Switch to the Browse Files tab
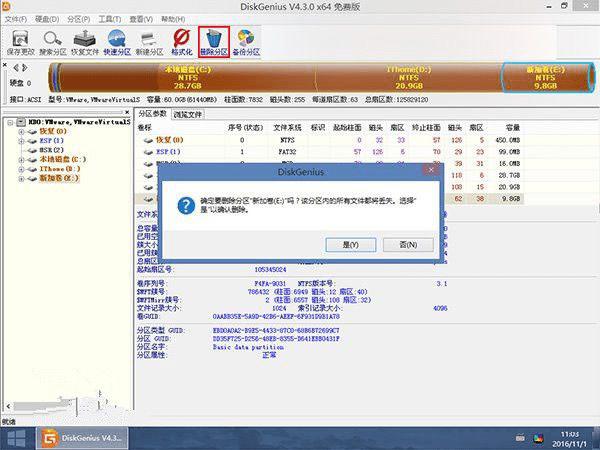 188,114
